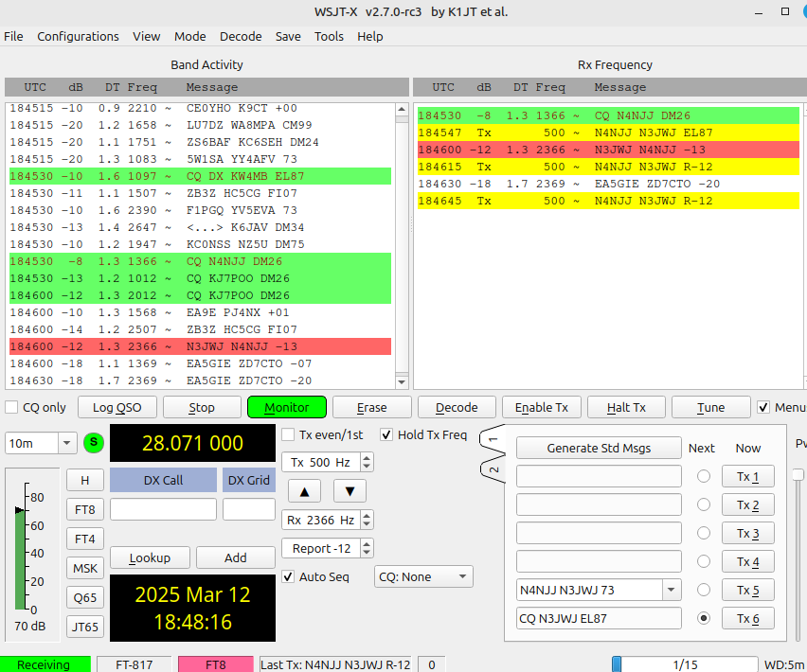
Task: Click the green S sync indicator
Action: [x=94, y=442]
